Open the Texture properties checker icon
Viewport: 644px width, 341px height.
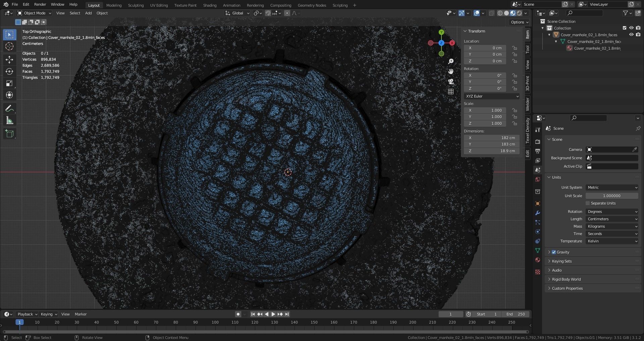coord(538,272)
